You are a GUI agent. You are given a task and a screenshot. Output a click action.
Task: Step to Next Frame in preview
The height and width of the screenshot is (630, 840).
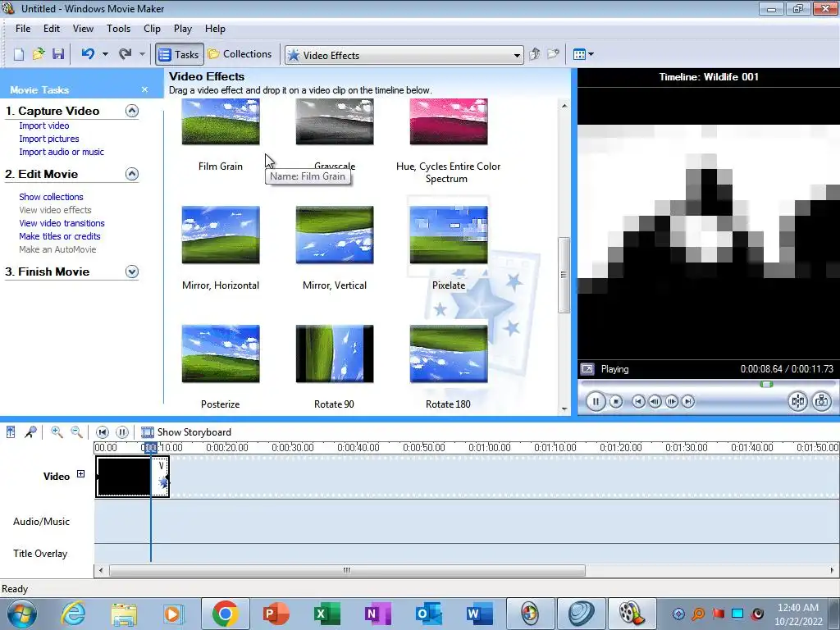(671, 401)
